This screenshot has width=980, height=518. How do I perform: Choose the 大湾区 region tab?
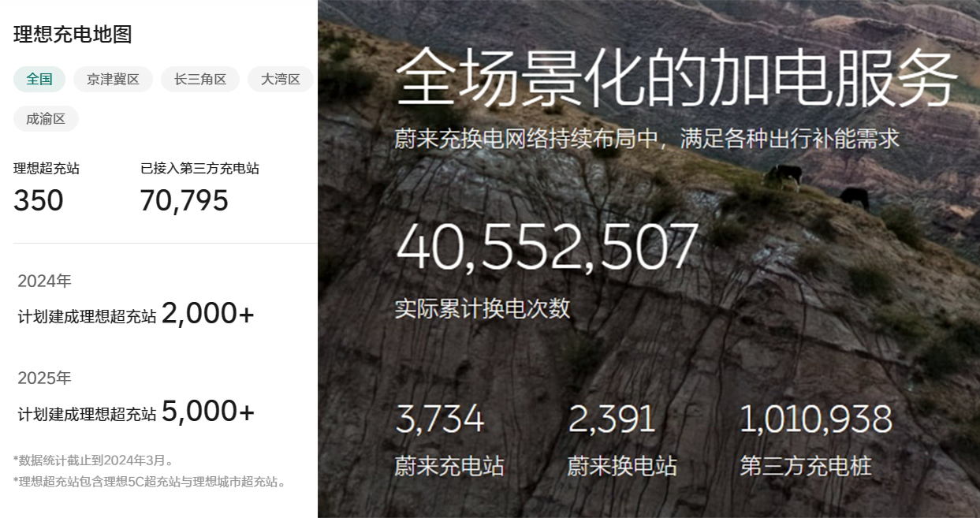click(x=281, y=79)
